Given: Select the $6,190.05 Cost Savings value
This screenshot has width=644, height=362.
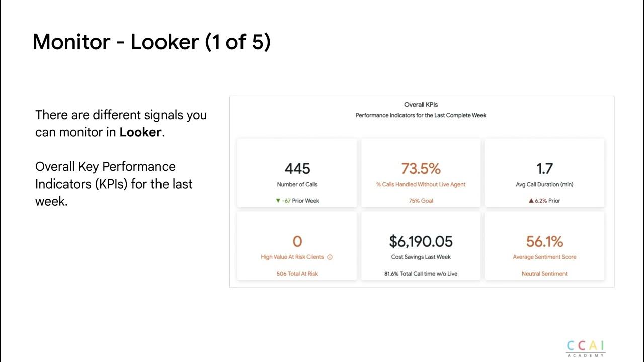Looking at the screenshot, I should tap(421, 241).
